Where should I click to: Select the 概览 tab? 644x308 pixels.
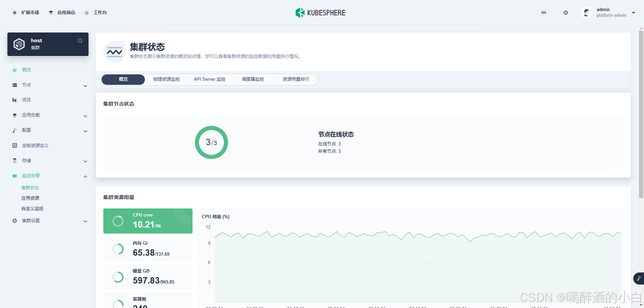tap(123, 79)
